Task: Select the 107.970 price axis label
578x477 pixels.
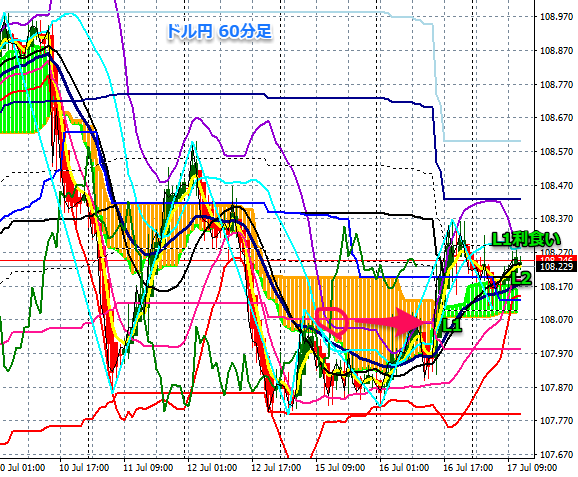Action: [x=556, y=354]
